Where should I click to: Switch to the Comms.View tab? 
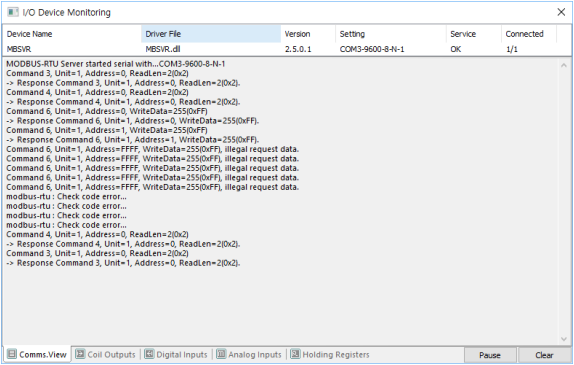[37, 354]
